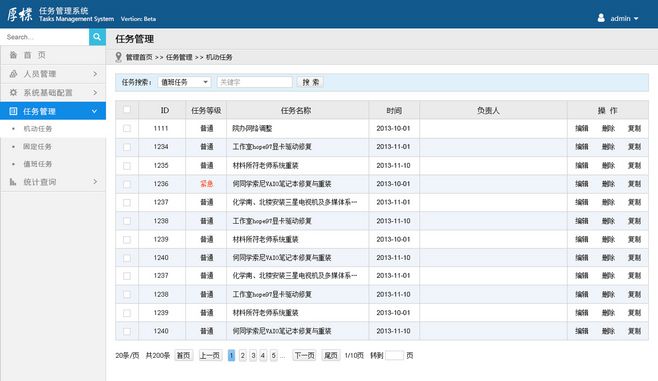Check the box for task 1111

tap(127, 128)
